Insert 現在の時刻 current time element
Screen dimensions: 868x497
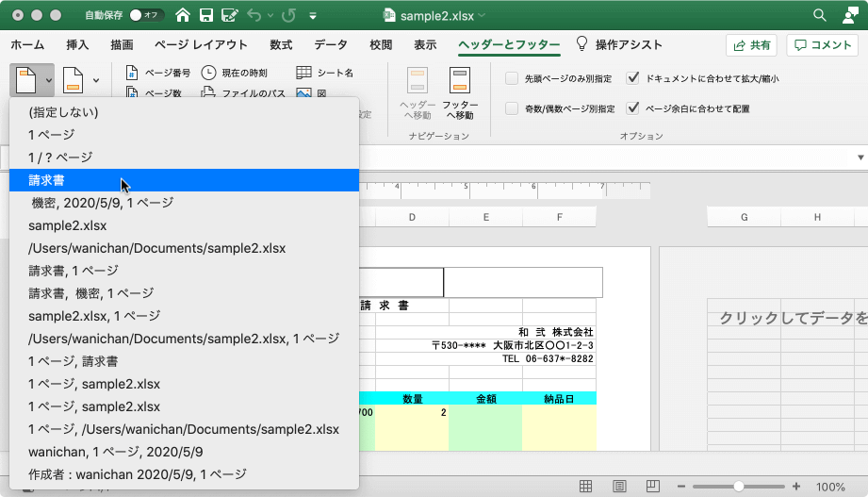click(234, 73)
